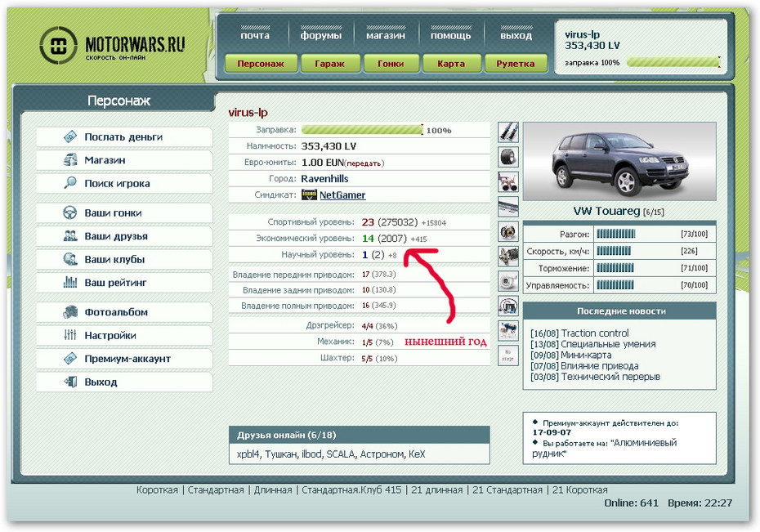Open the магазин top menu item

[x=386, y=35]
